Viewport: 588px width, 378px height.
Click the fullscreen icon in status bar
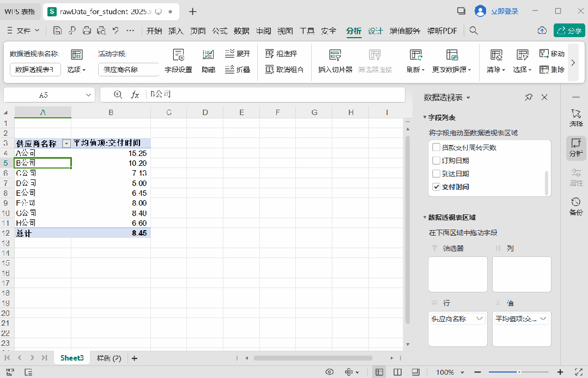[579, 372]
